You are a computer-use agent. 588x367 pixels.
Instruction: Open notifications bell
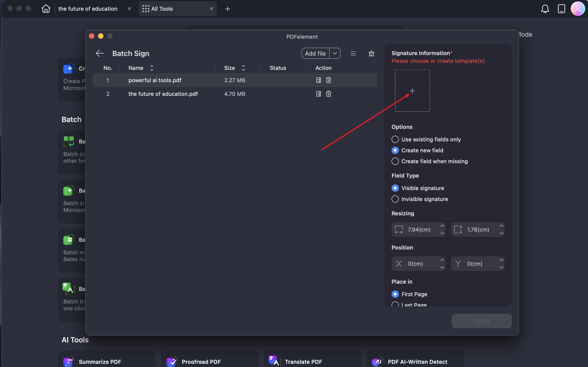[x=545, y=9]
